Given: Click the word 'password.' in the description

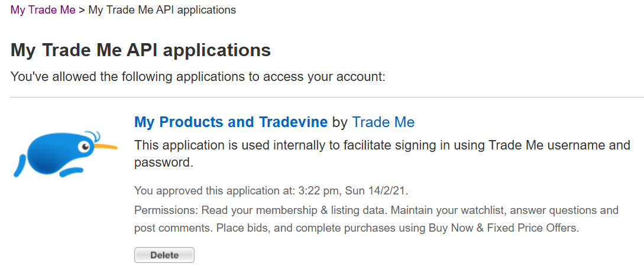Looking at the screenshot, I should 164,162.
